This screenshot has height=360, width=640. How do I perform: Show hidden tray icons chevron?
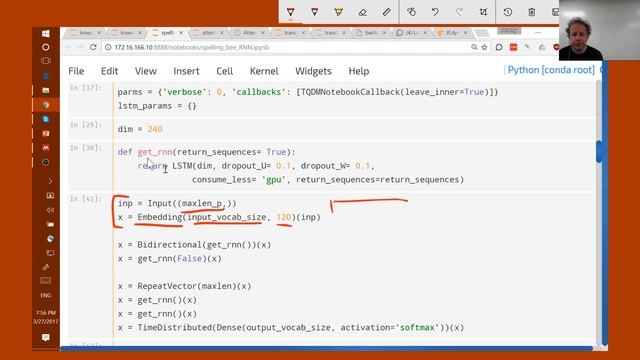50,181
